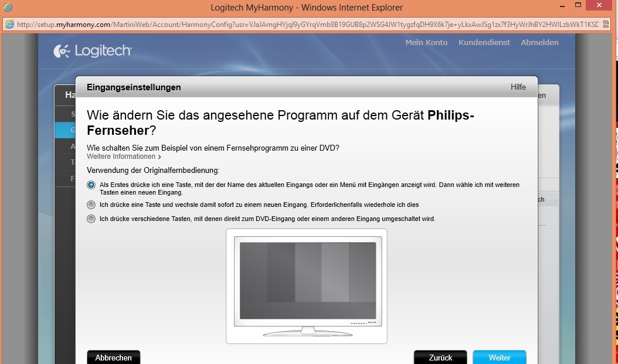The image size is (618, 364).
Task: Click the Zurück button
Action: pos(440,358)
